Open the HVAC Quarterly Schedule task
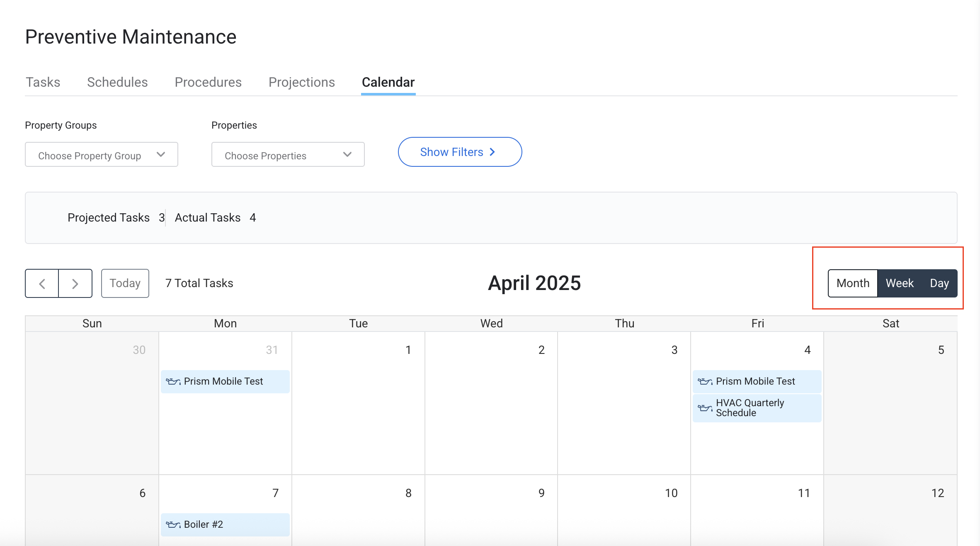 (x=757, y=408)
